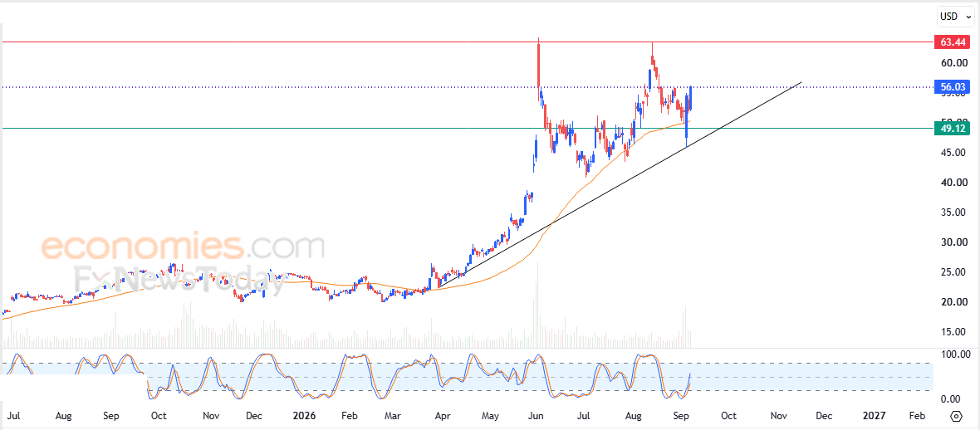Open the chart settings gear icon
980x430 pixels.
[956, 416]
